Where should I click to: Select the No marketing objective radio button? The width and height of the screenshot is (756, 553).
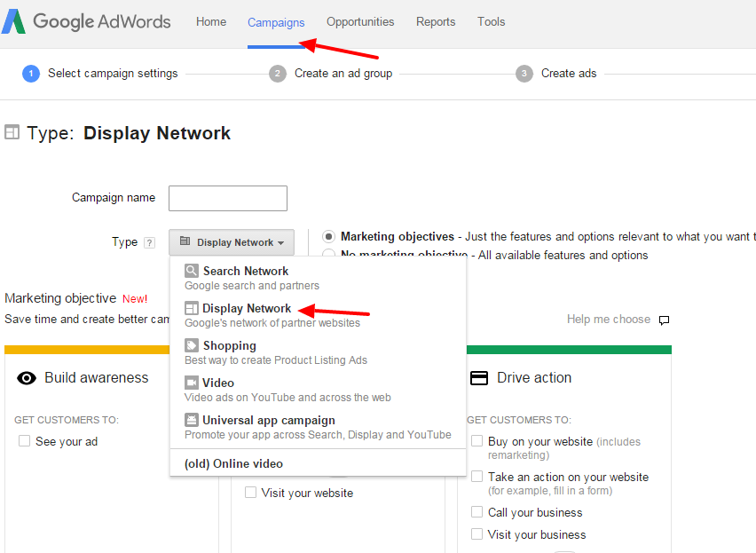click(x=328, y=253)
